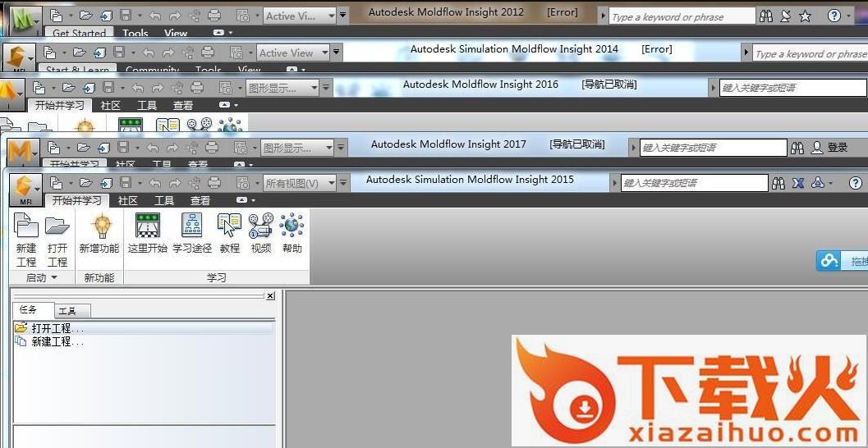868x448 pixels.
Task: Open the Active View dropdown in Moldflow 2012
Action: tap(301, 16)
